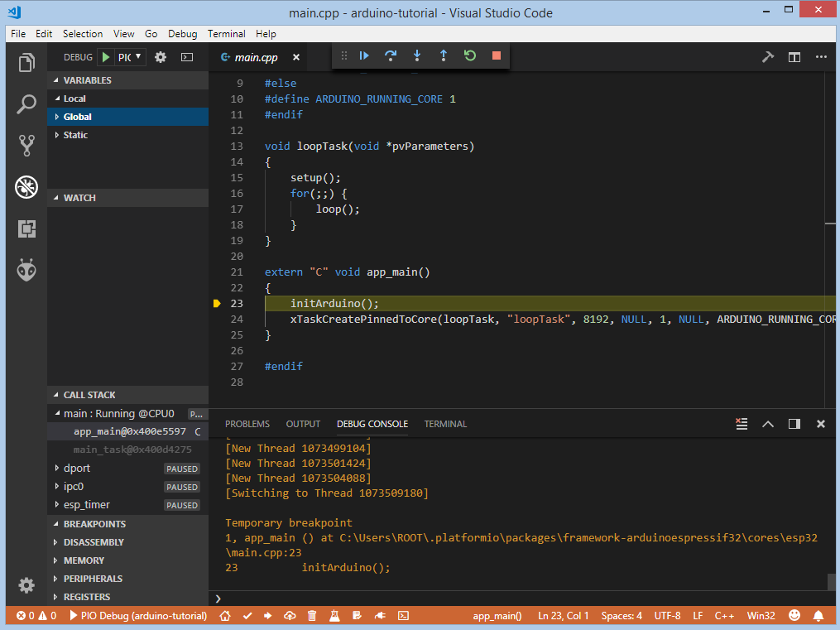Open the Extensions view in activity bar
This screenshot has width=840, height=630.
pyautogui.click(x=26, y=228)
